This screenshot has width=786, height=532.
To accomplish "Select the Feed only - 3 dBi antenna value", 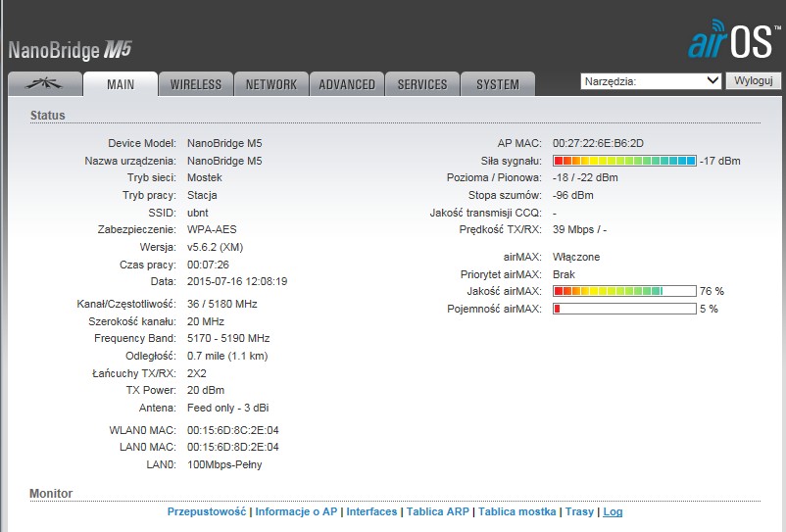I will pos(228,409).
